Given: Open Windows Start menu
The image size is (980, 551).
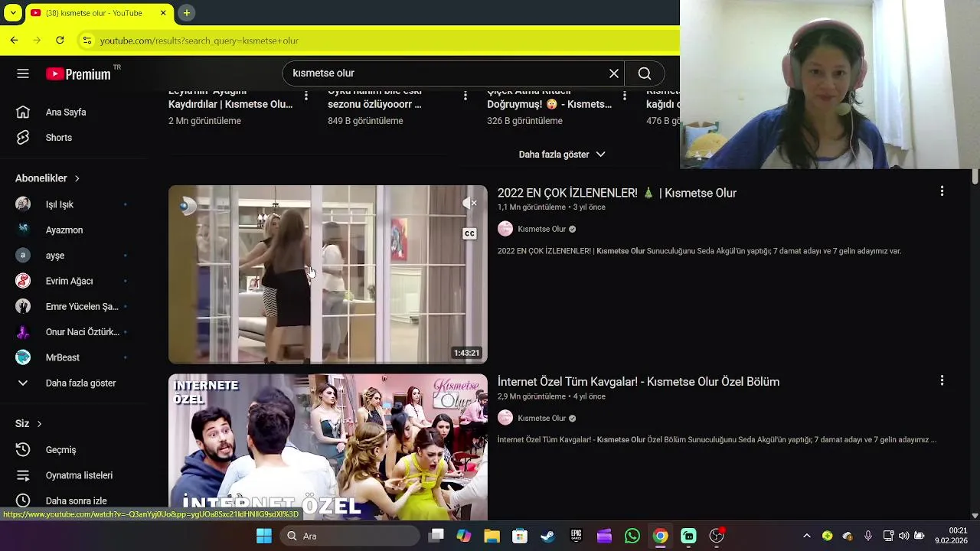Looking at the screenshot, I should 264,536.
